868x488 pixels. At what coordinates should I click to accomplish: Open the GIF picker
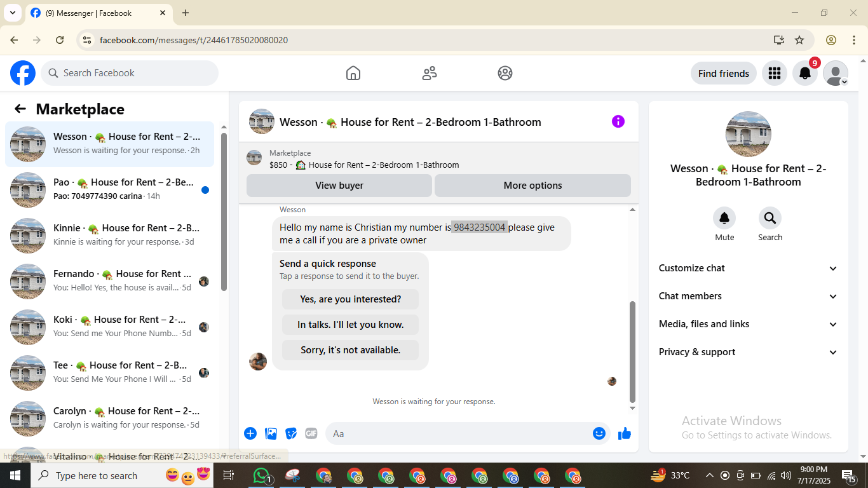pyautogui.click(x=311, y=433)
